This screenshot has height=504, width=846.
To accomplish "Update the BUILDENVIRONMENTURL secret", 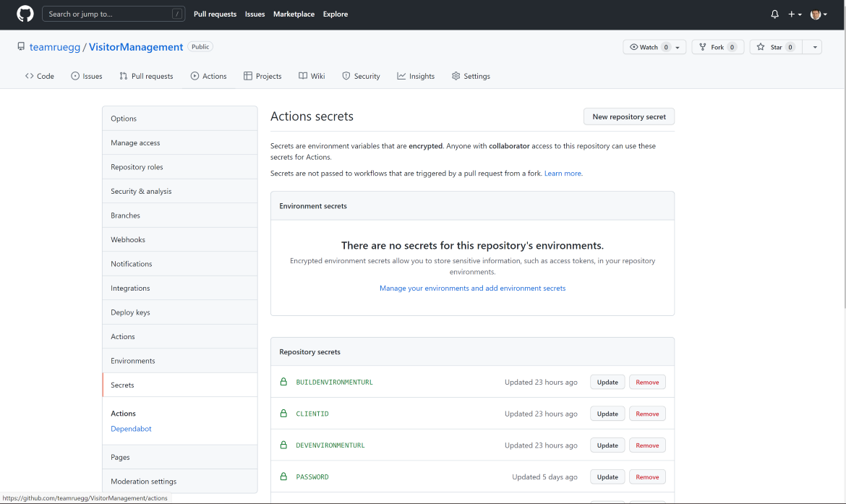I will pos(607,382).
